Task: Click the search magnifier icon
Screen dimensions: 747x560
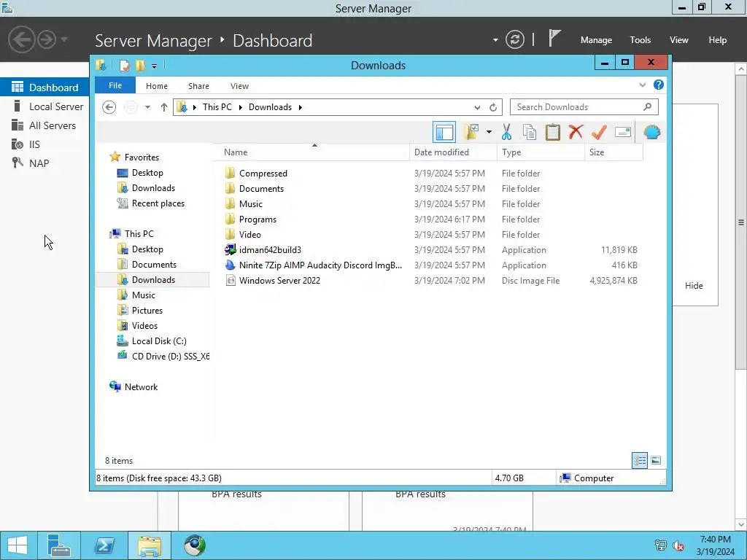Action: [x=647, y=107]
